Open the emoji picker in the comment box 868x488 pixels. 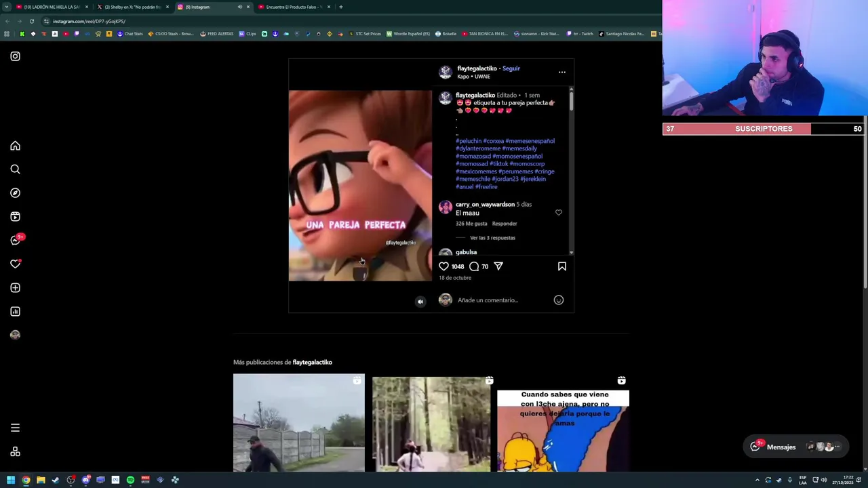point(559,300)
